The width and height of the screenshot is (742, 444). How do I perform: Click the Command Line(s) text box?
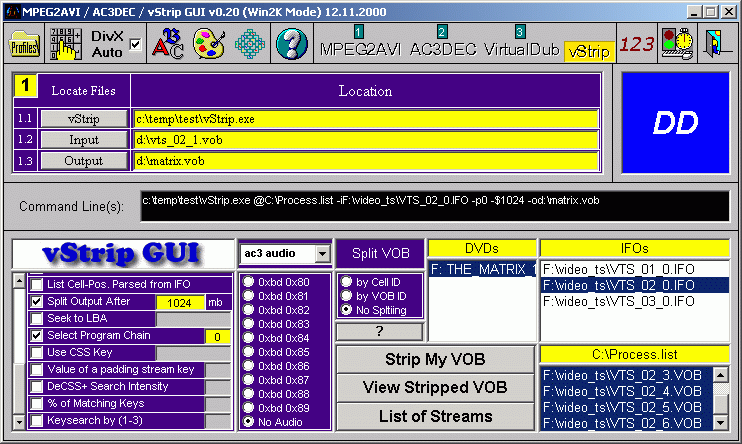coord(435,206)
